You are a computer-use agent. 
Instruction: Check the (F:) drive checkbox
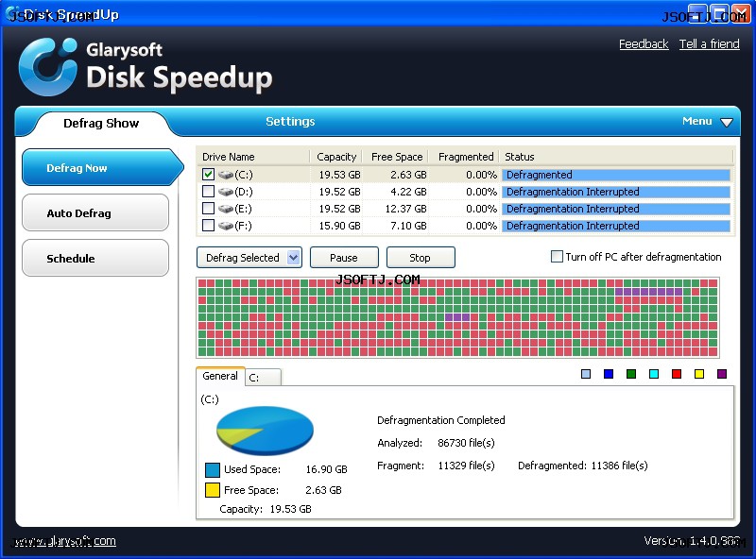click(x=208, y=225)
